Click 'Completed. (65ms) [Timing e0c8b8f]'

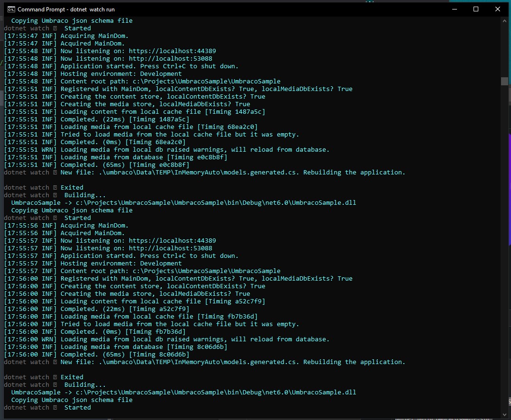click(x=125, y=165)
